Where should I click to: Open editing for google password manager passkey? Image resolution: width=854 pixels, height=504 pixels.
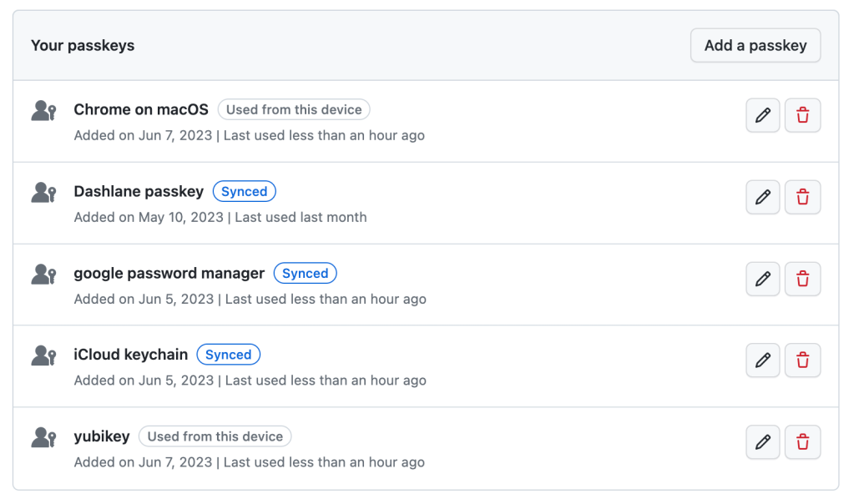click(762, 279)
